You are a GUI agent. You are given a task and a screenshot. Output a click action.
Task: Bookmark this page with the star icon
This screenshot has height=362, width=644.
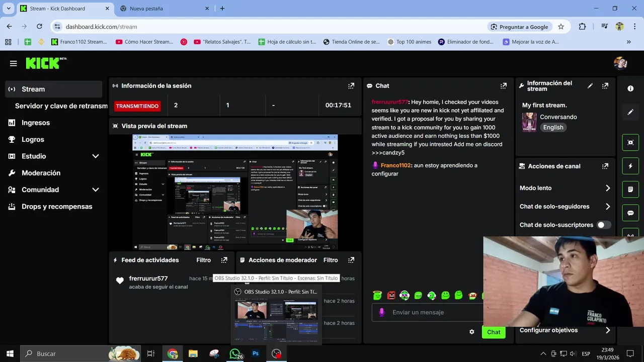561,27
